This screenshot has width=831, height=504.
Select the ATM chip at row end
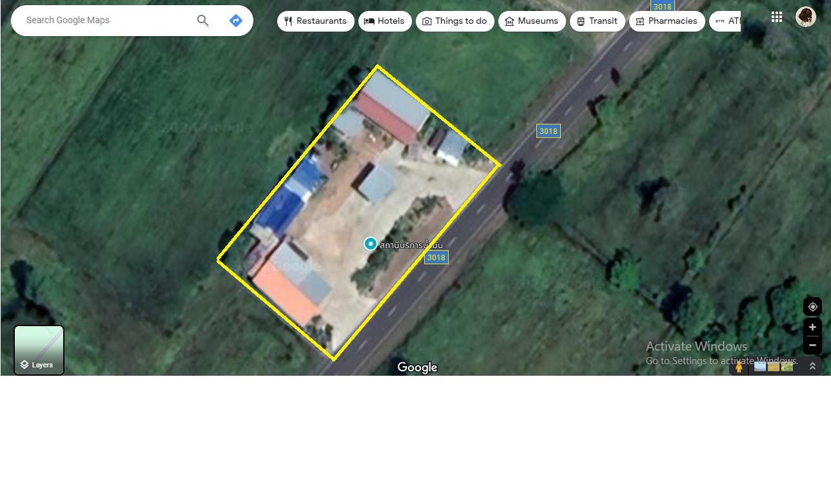(725, 21)
